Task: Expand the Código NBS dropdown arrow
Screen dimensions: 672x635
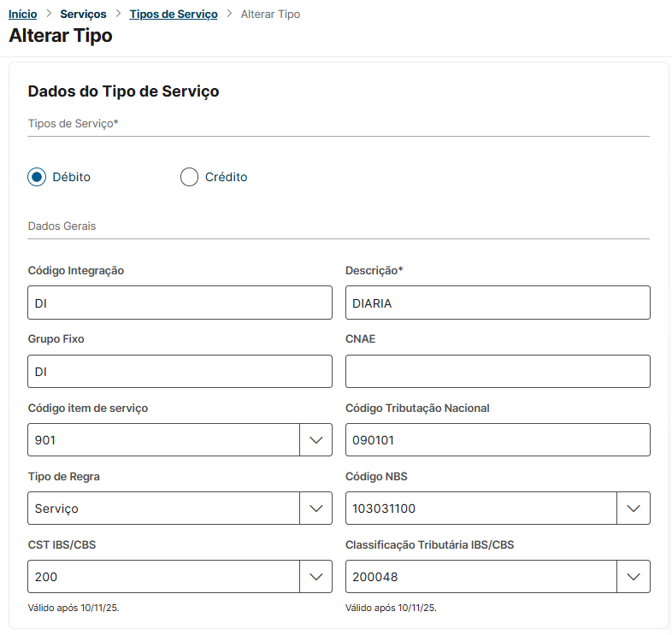Action: tap(634, 509)
